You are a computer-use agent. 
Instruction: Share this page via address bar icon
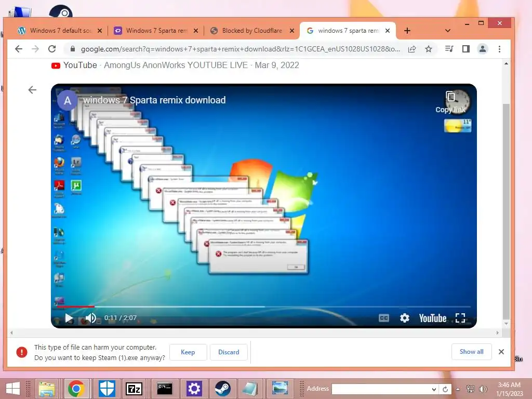click(412, 49)
